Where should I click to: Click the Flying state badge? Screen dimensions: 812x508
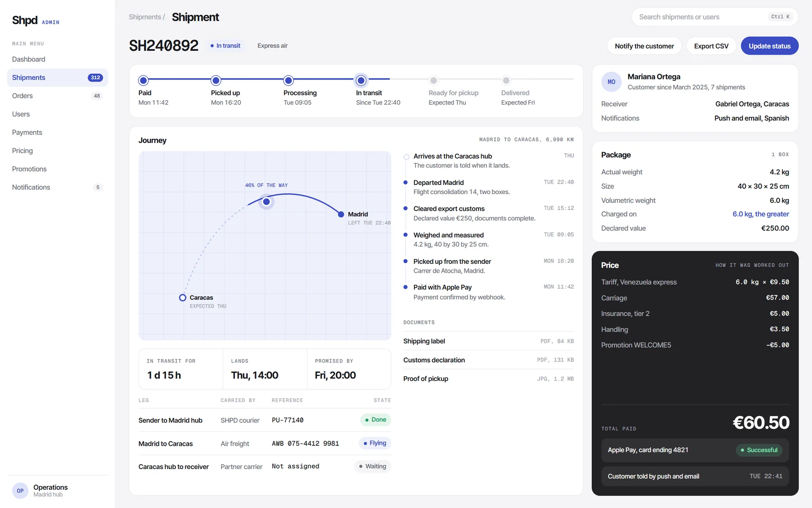pyautogui.click(x=375, y=443)
